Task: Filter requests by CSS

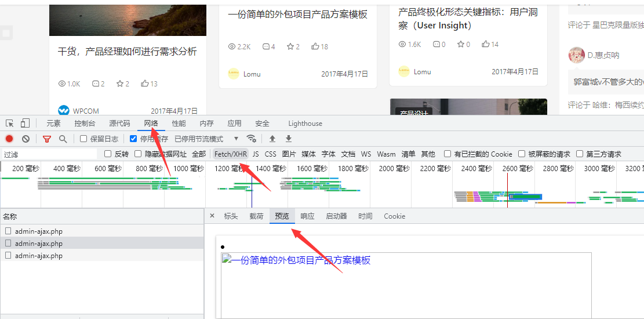Action: click(x=270, y=154)
